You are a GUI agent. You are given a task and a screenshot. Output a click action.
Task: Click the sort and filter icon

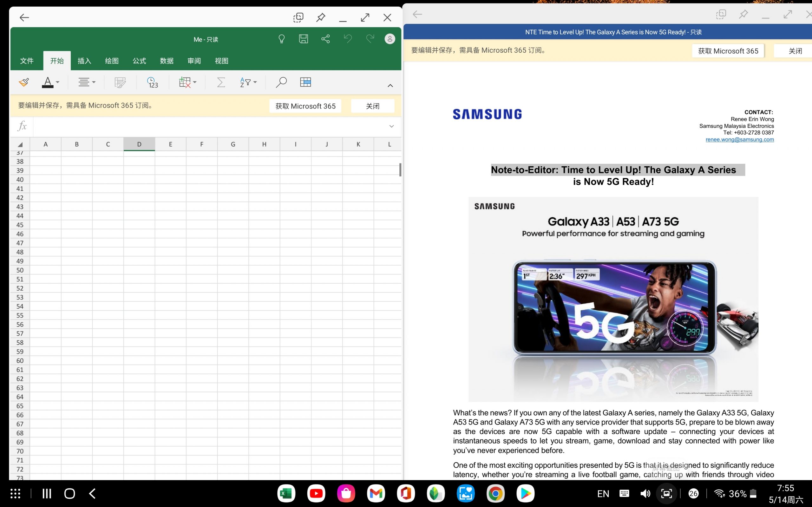click(x=245, y=82)
